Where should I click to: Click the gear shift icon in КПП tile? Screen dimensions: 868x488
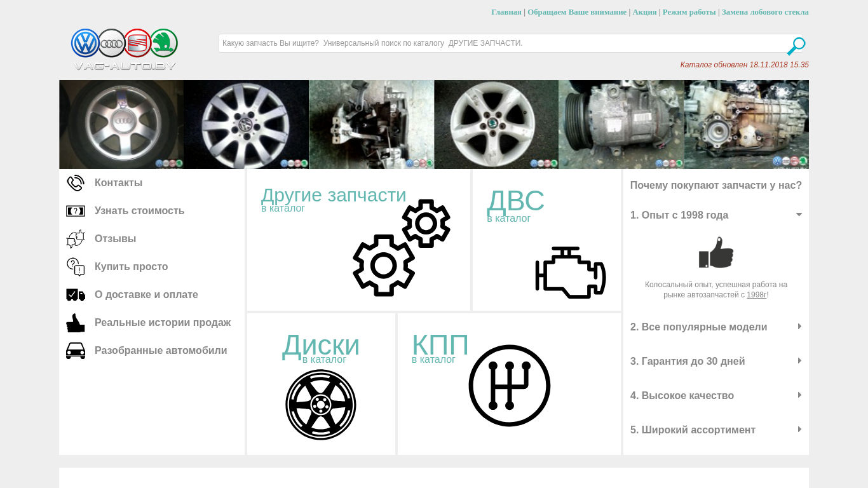point(510,386)
